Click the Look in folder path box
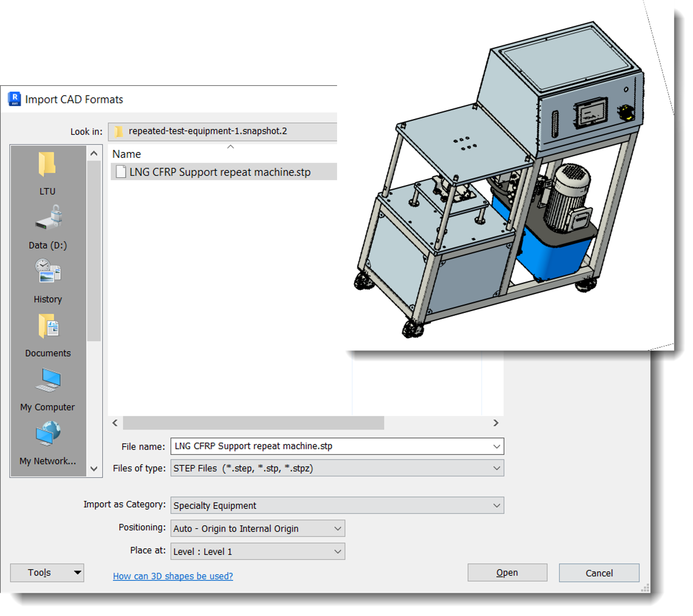 coord(223,131)
